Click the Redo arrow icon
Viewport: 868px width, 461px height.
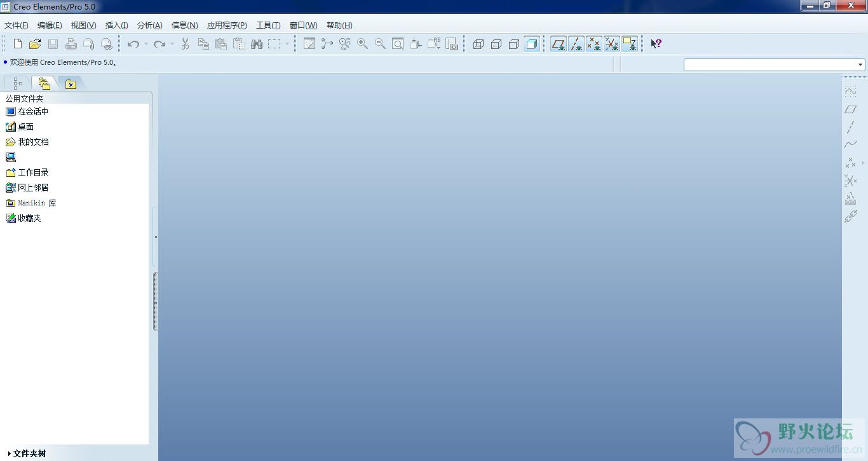point(159,44)
